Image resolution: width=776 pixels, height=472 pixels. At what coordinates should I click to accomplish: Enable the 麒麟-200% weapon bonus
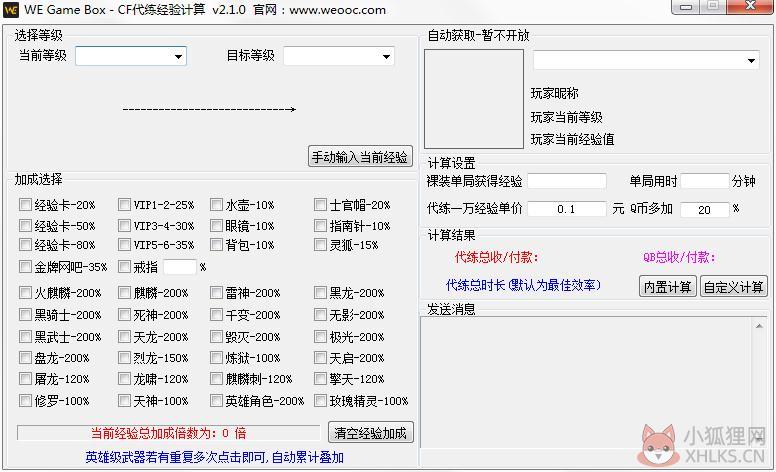124,292
